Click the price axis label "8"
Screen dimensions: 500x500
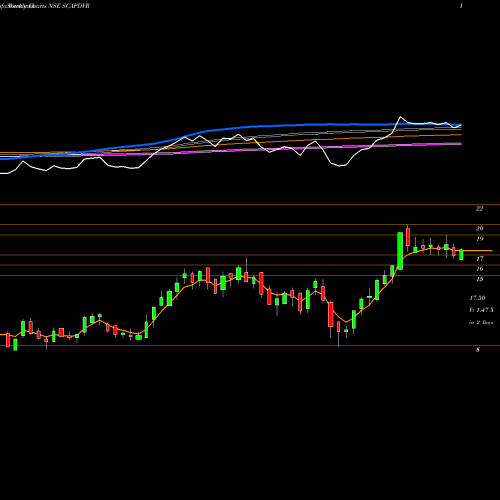[x=478, y=350]
